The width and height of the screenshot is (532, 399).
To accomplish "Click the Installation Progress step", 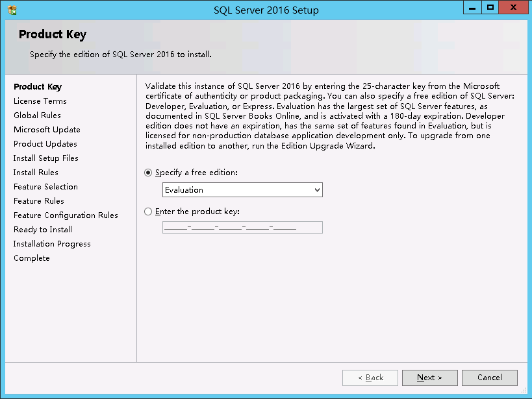I will (x=52, y=244).
